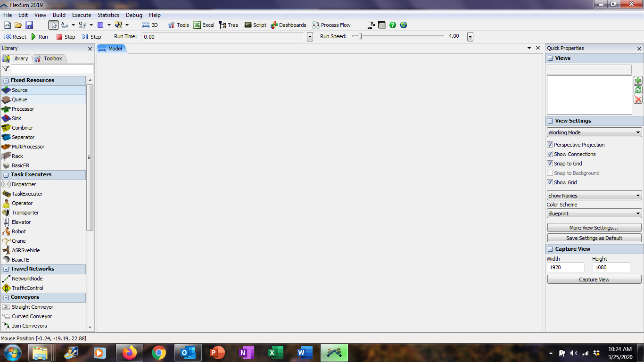Open the Run Speed dropdown arrow

pyautogui.click(x=470, y=36)
